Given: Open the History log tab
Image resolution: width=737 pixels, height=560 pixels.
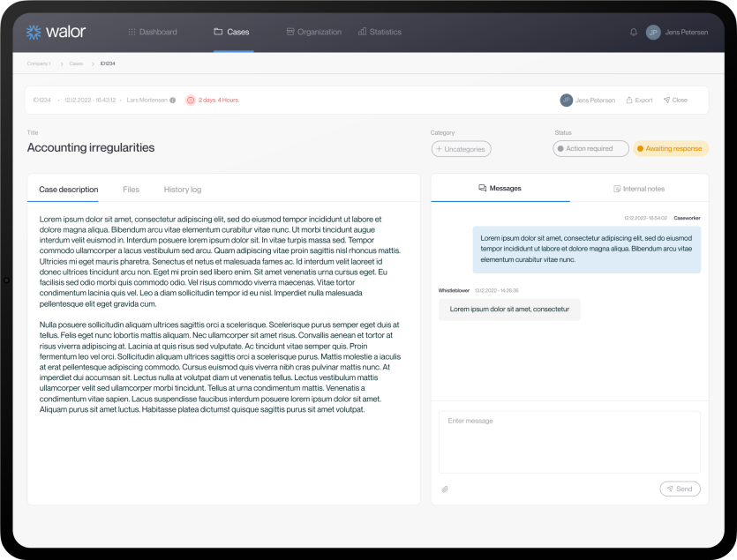Looking at the screenshot, I should tap(183, 190).
